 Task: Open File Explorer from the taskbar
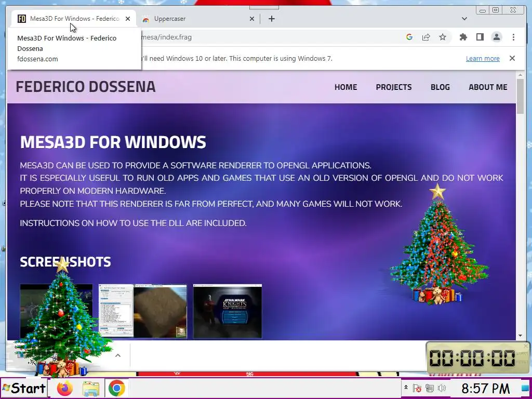click(x=91, y=388)
